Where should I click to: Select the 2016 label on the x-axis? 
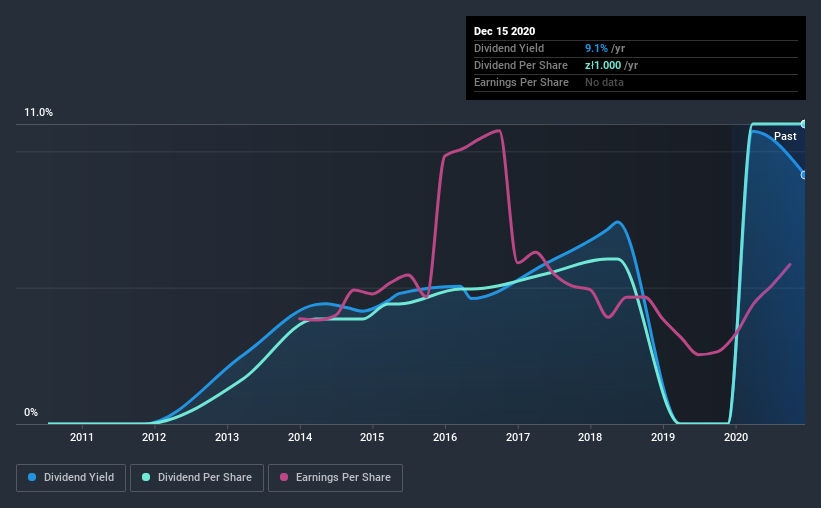point(445,437)
